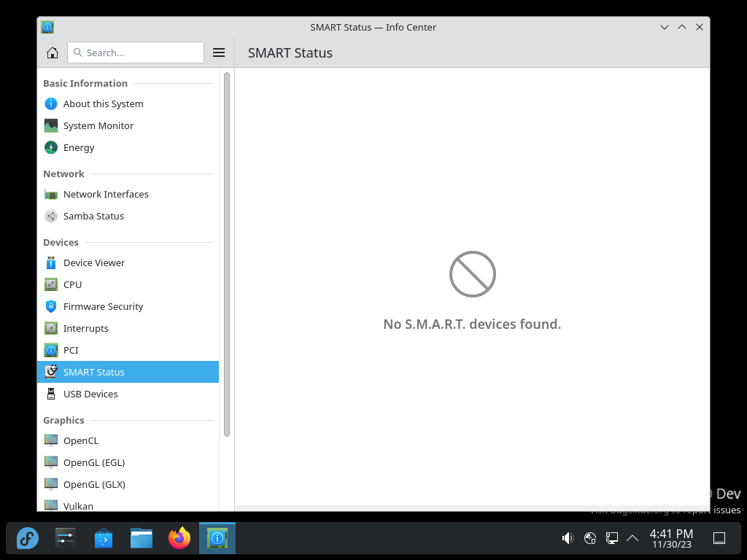Click Device Viewer icon
Image resolution: width=747 pixels, height=560 pixels.
51,262
